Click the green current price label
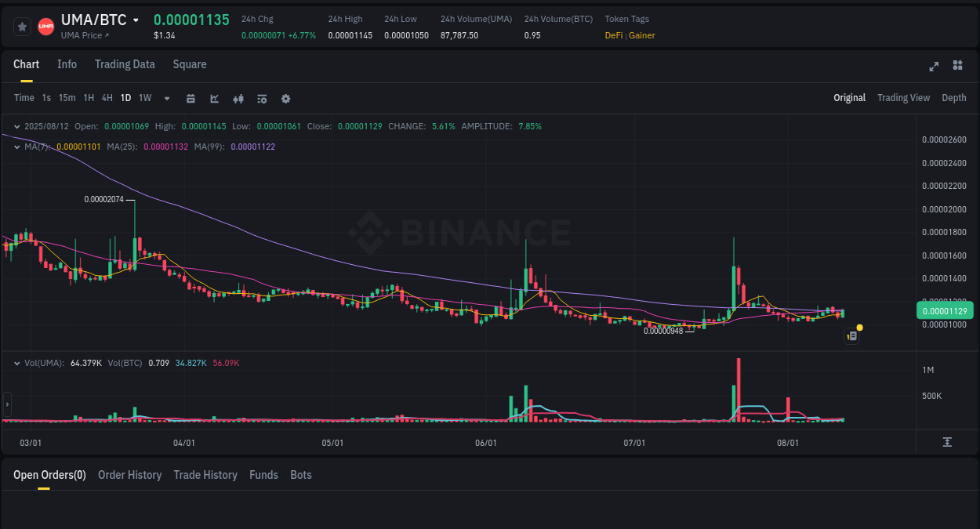Image resolution: width=980 pixels, height=529 pixels. [944, 311]
